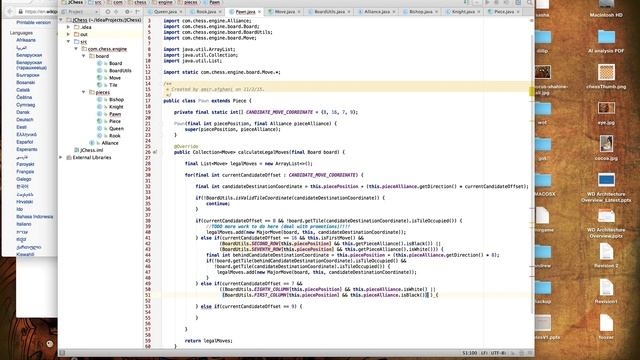The image size is (640, 360).
Task: Click engine breadcrumb in navigation bar
Action: [x=165, y=2]
